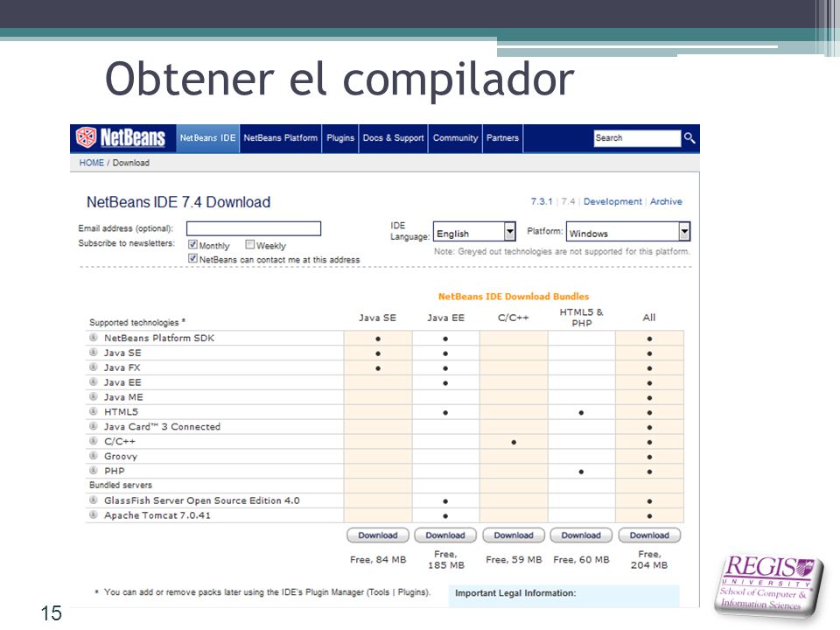Click info icon beside Java FX

click(94, 367)
